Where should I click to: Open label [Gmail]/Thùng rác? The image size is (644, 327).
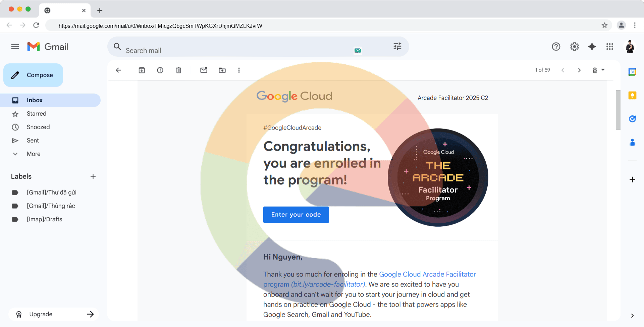[50, 206]
